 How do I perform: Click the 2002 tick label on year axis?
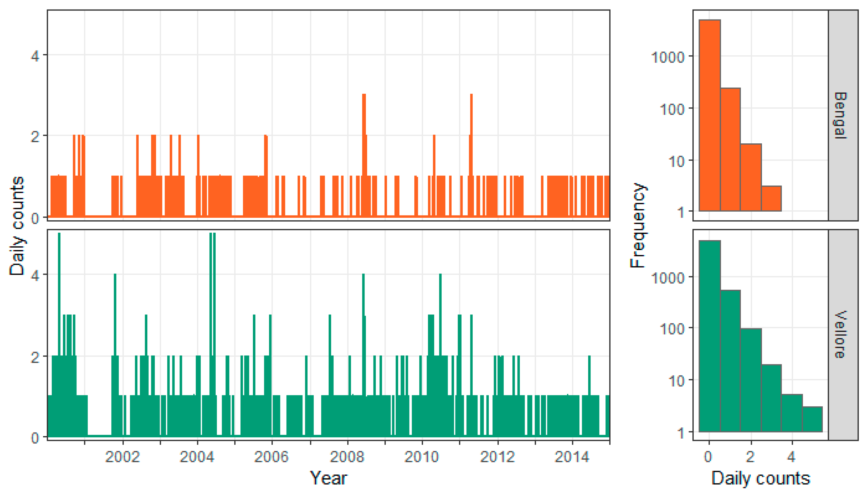[122, 457]
